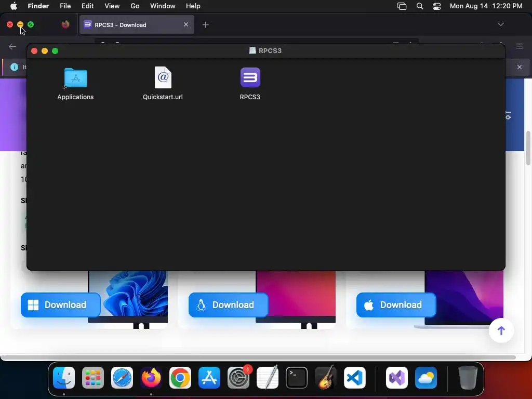Close the RPCS3 Finder window
This screenshot has width=532, height=399.
click(x=34, y=51)
